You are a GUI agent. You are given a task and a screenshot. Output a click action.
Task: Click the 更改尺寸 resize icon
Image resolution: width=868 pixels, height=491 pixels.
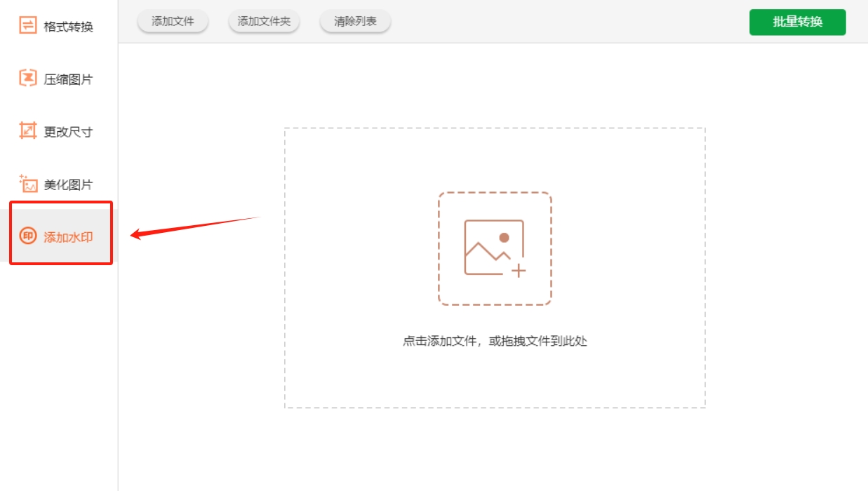click(27, 131)
